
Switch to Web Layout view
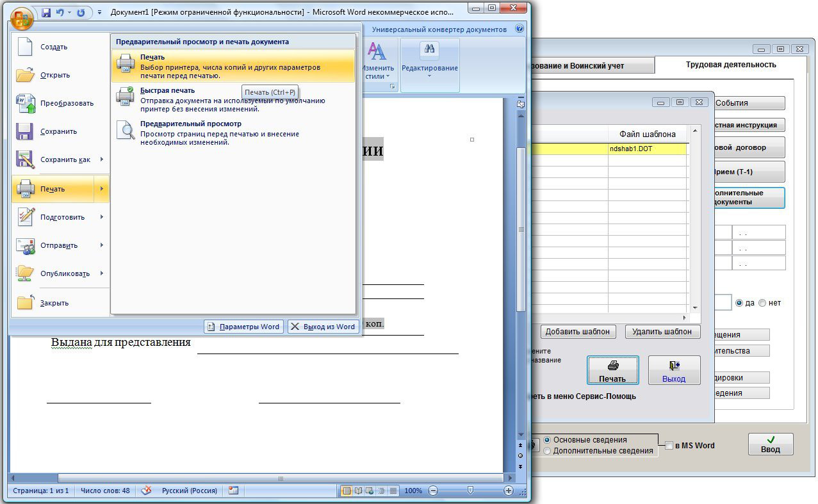370,491
